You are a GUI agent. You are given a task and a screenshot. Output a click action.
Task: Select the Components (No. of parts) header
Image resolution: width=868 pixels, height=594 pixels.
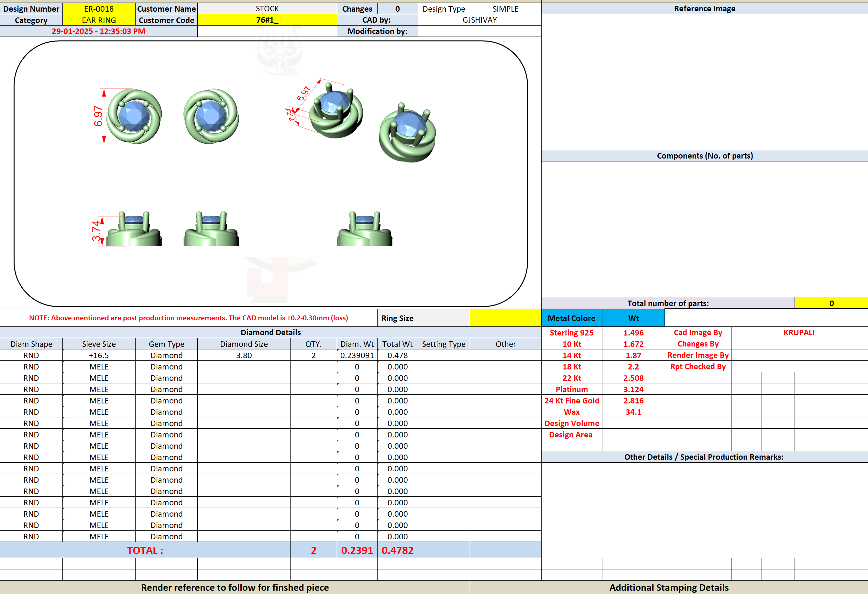click(704, 156)
